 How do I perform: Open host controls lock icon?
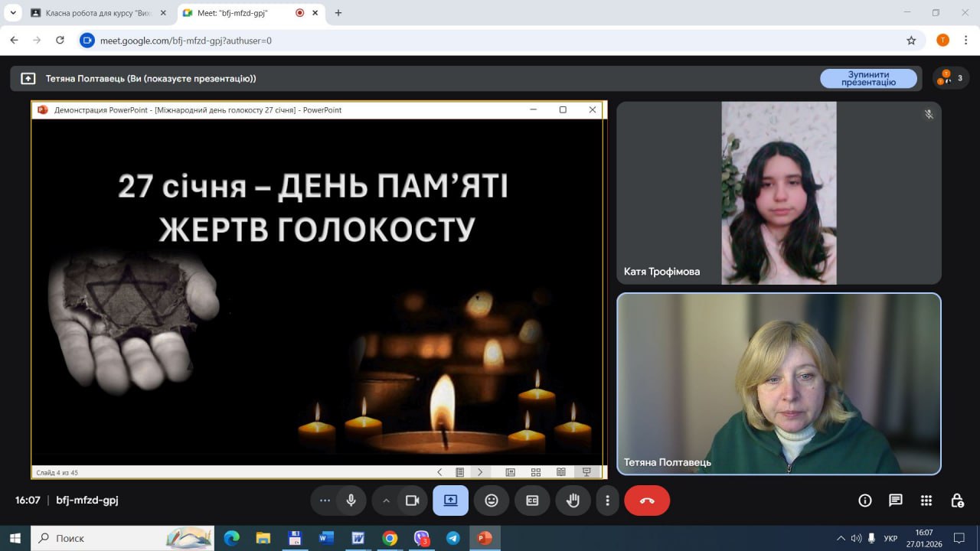tap(957, 500)
